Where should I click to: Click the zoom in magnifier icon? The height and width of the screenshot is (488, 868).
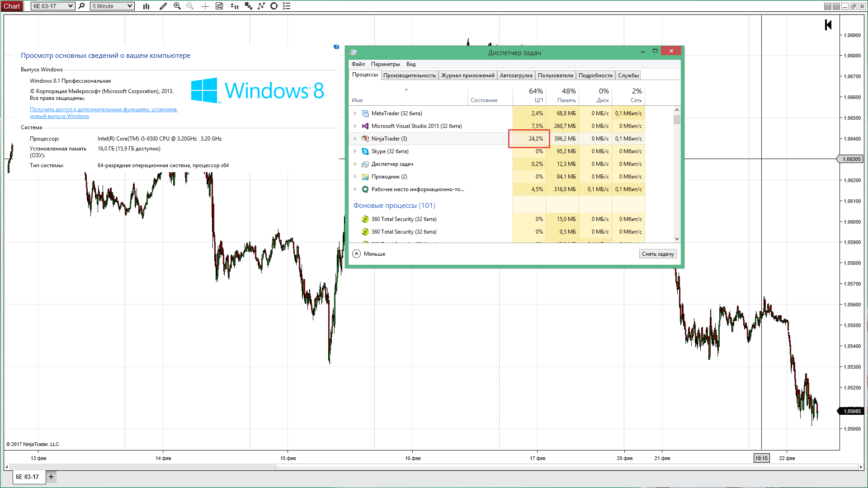(177, 6)
